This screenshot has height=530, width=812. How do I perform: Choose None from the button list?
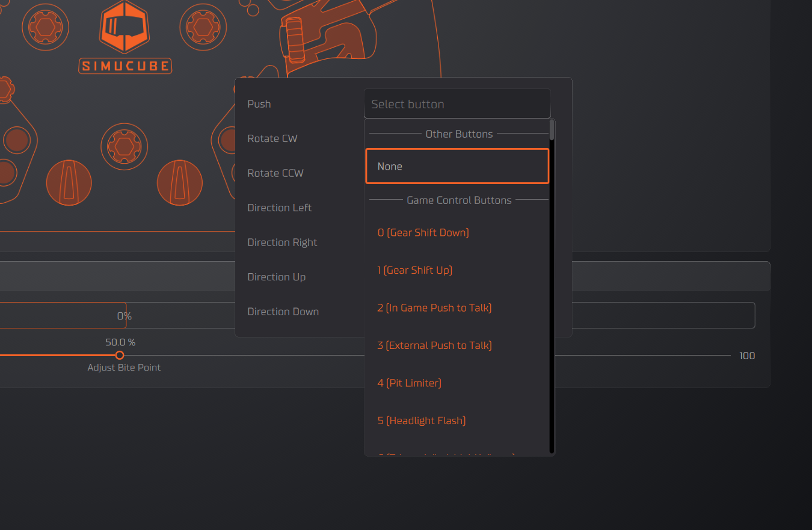(x=457, y=166)
